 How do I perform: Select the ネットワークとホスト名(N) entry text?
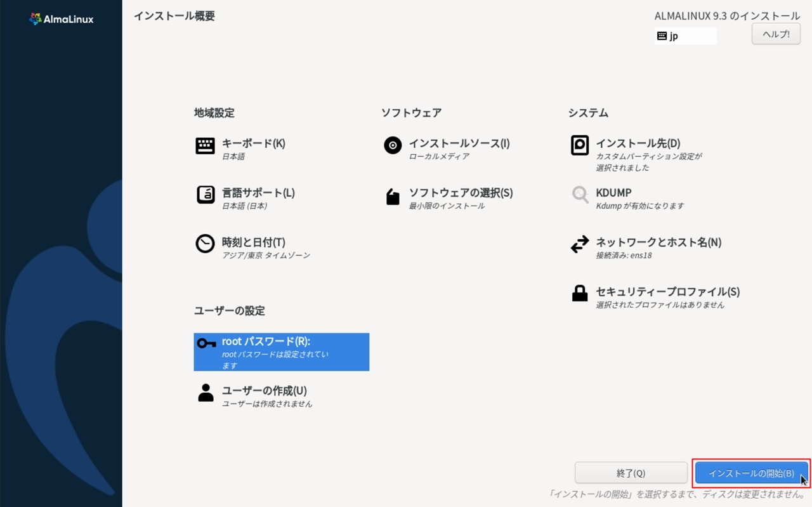(x=658, y=242)
